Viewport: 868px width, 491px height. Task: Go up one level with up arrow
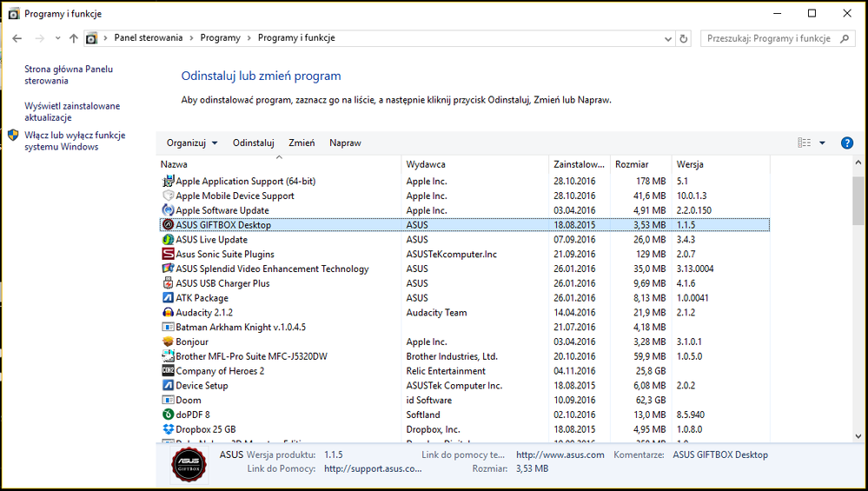(x=74, y=38)
